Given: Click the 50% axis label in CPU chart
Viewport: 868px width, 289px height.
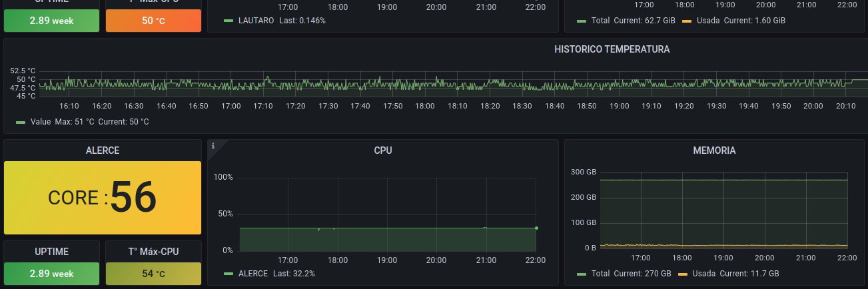Looking at the screenshot, I should pos(225,214).
